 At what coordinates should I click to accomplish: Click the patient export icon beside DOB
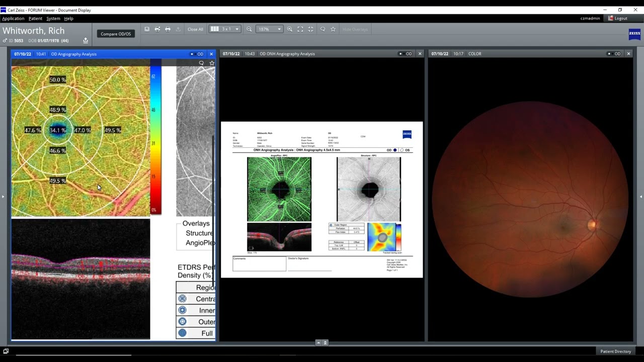[86, 41]
